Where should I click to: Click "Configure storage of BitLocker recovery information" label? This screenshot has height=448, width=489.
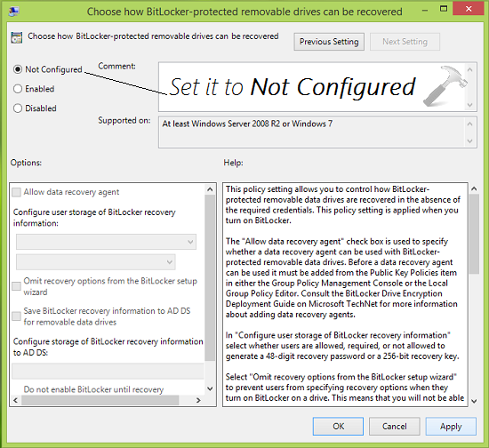pos(108,347)
